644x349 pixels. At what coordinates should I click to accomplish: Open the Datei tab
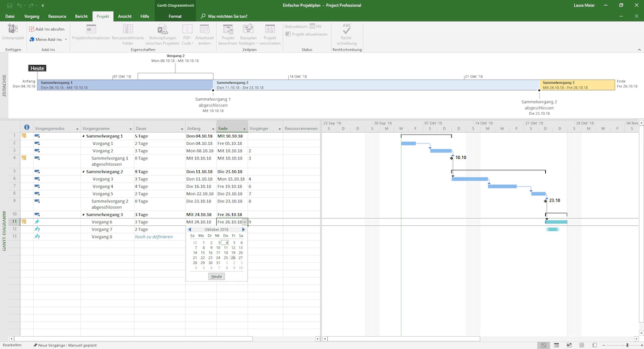click(10, 17)
